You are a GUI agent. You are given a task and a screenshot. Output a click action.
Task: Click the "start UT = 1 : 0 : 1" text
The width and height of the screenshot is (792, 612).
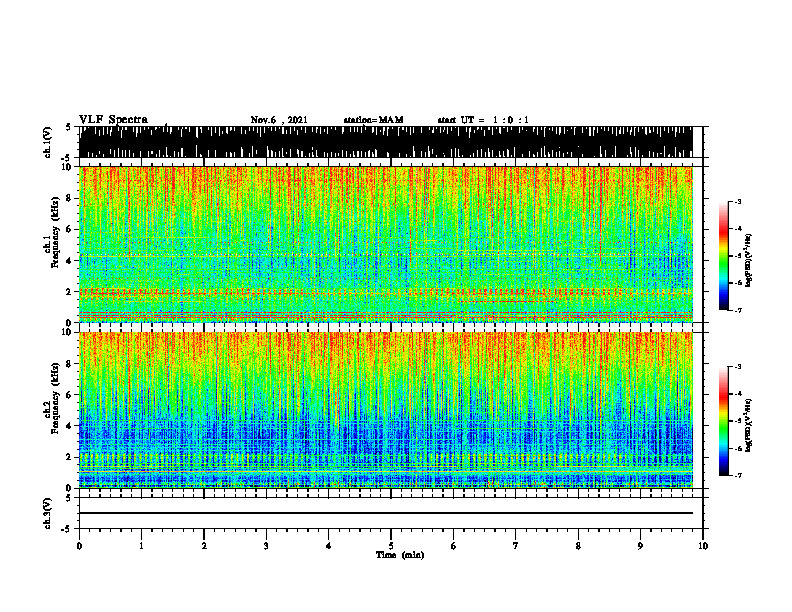point(483,120)
